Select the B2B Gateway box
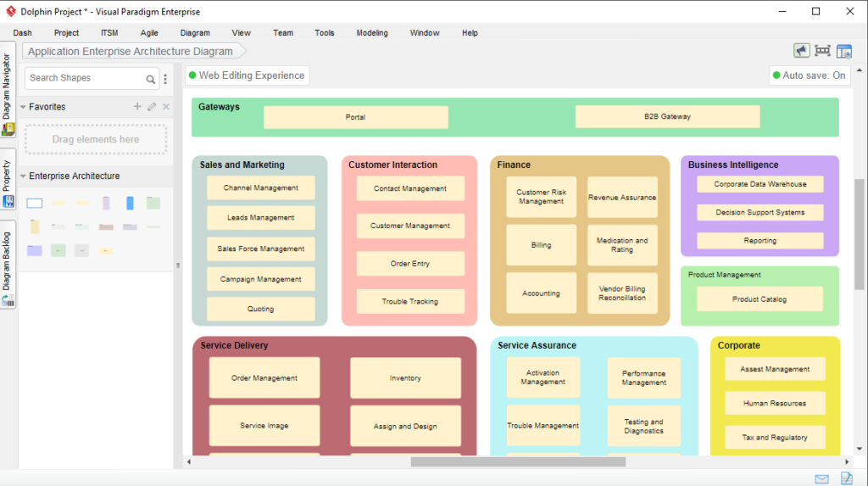 point(667,116)
